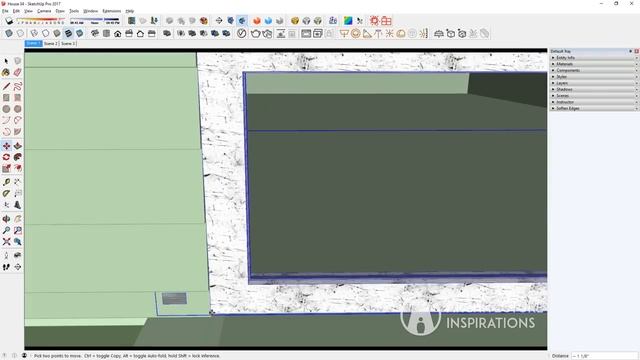Select the Walk footprints tool
Screen dimensions: 640x360
(x=6, y=267)
